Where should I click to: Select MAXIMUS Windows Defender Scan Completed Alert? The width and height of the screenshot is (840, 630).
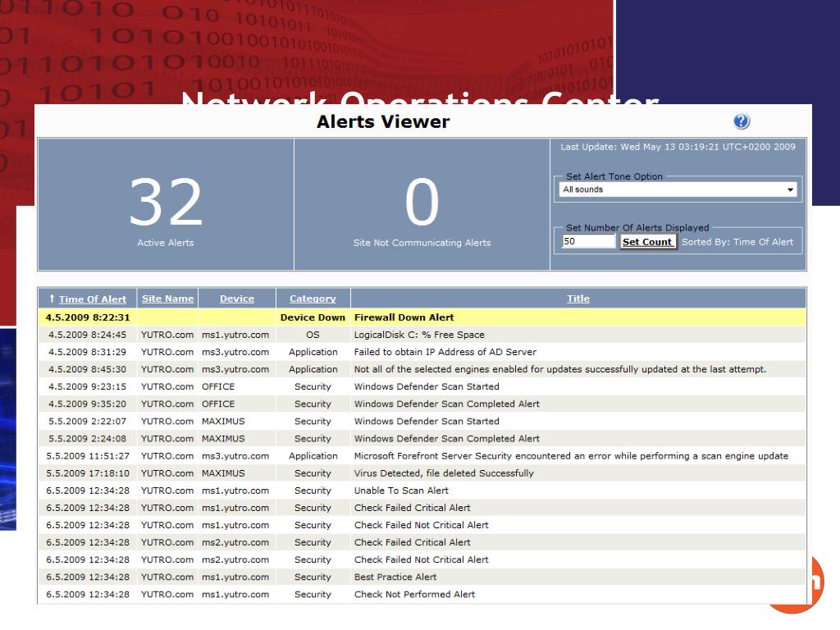pyautogui.click(x=447, y=438)
